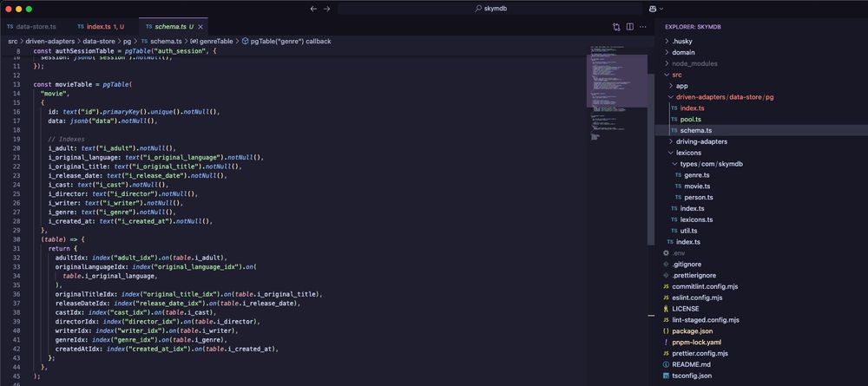Collapse driven-adapters/data-store/pg folder
The width and height of the screenshot is (868, 386).
[x=725, y=97]
